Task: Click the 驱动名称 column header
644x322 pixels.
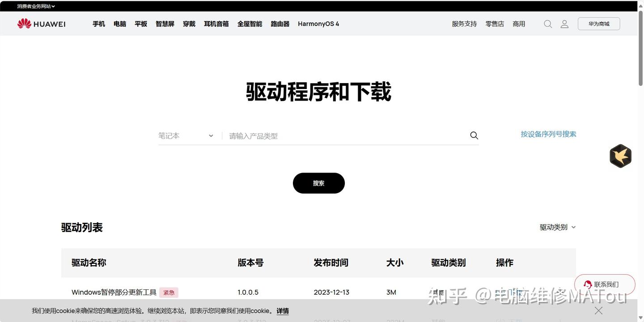Action: tap(89, 263)
